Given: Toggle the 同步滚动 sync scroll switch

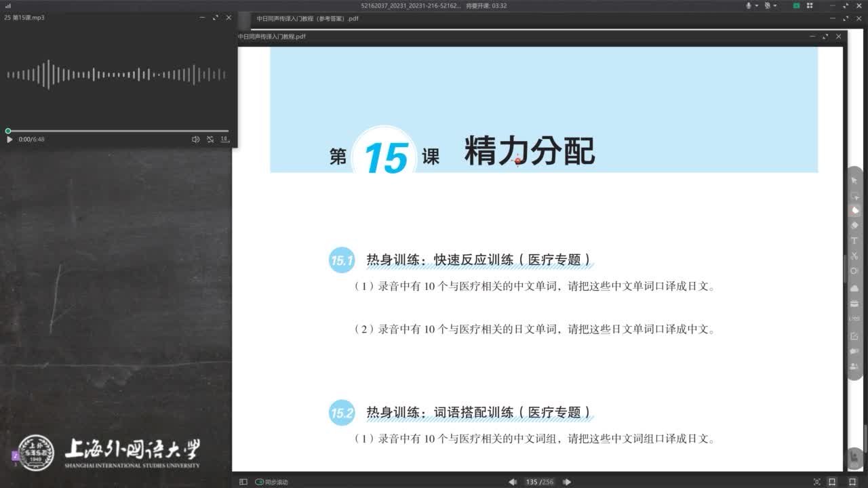Looking at the screenshot, I should [259, 482].
